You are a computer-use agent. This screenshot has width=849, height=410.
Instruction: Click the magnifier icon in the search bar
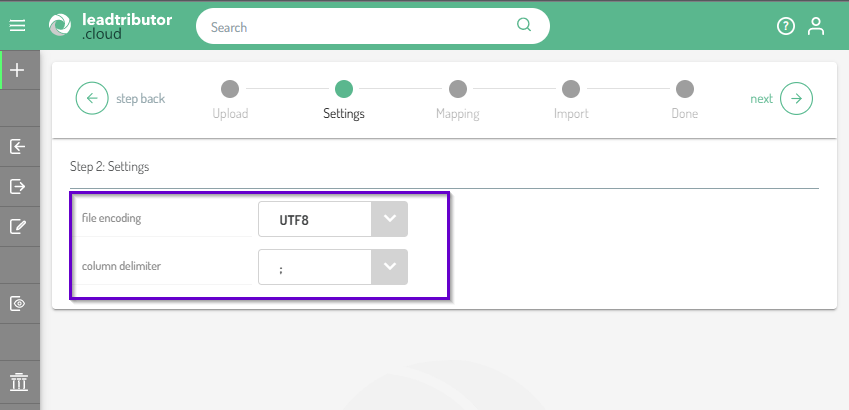click(x=524, y=26)
